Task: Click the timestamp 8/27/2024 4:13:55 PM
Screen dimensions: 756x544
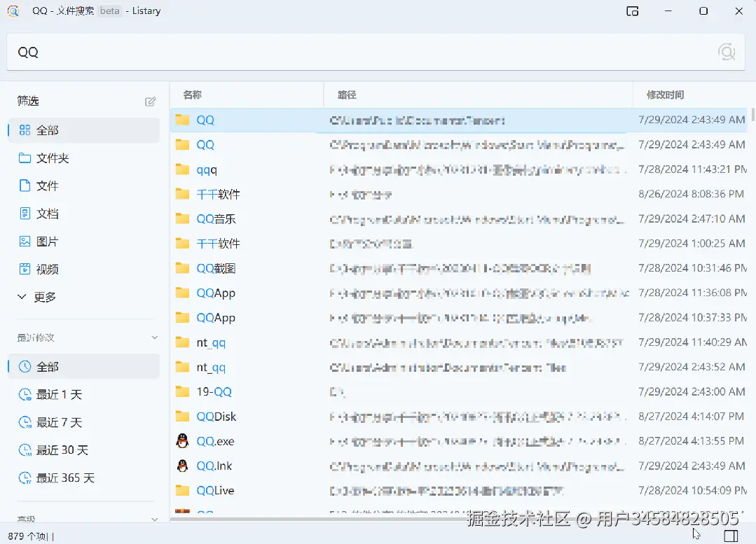Action: [x=691, y=441]
